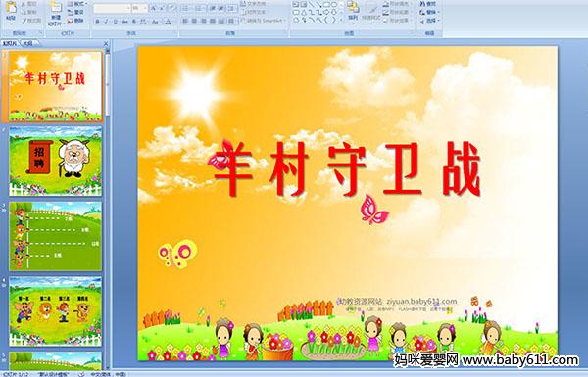The height and width of the screenshot is (377, 588).
Task: Select the second slide thumbnail with 招聘 scroll
Action: point(56,162)
